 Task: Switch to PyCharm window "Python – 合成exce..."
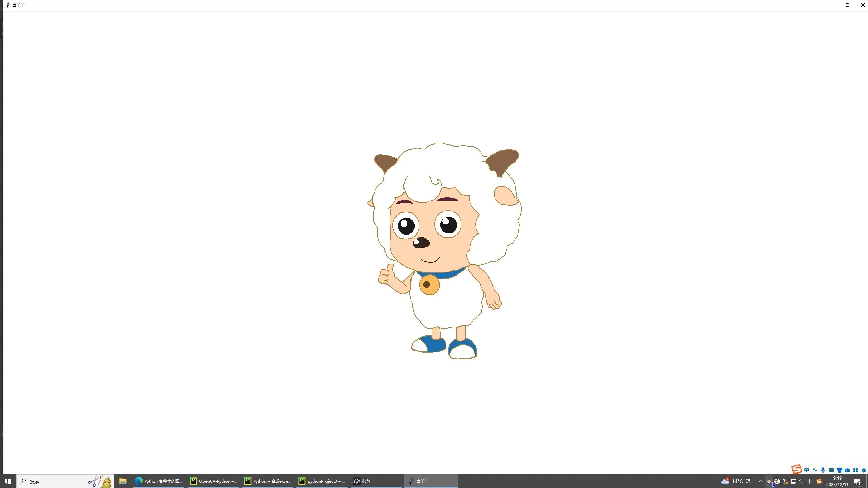[x=268, y=481]
